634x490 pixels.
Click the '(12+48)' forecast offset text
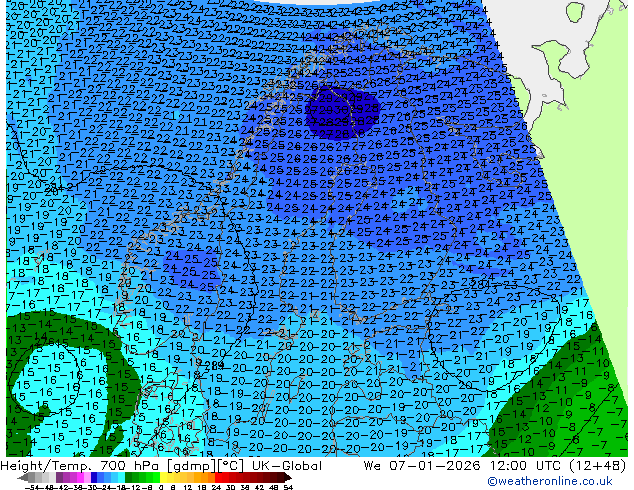coord(598,466)
